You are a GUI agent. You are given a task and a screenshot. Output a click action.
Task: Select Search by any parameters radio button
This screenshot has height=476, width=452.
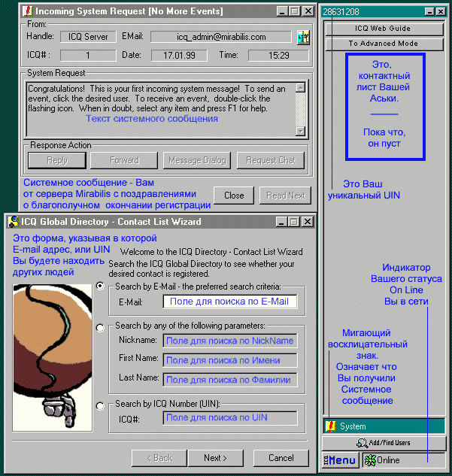point(100,328)
